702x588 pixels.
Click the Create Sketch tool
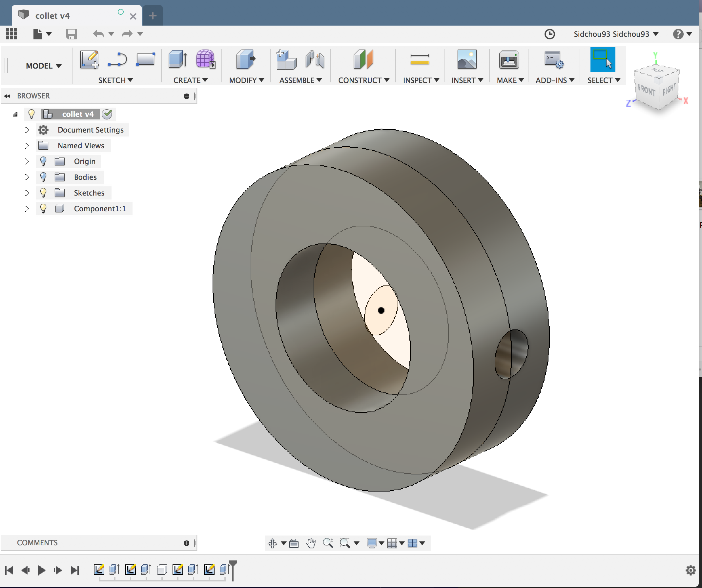click(x=89, y=59)
